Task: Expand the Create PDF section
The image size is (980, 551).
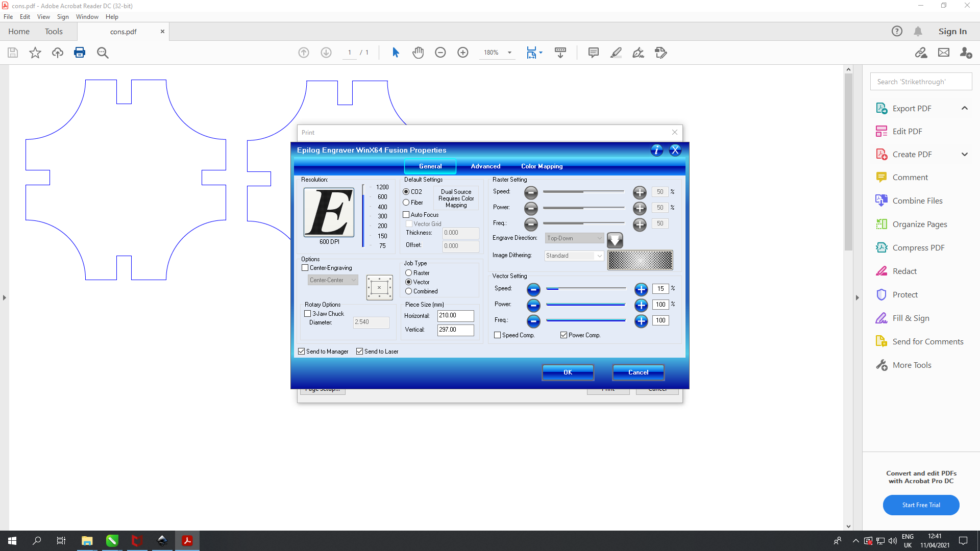Action: [x=965, y=155]
